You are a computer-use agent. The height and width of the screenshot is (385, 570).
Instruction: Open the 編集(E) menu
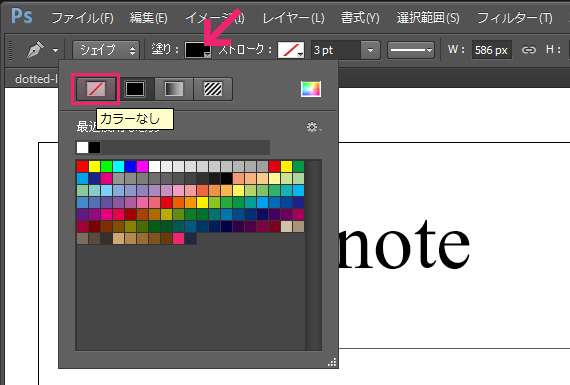(149, 17)
